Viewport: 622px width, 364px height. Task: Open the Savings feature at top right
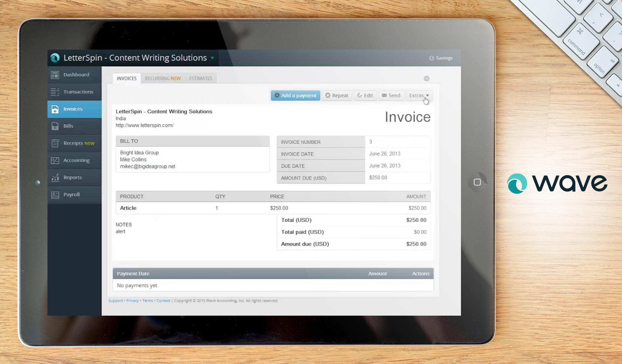(441, 58)
